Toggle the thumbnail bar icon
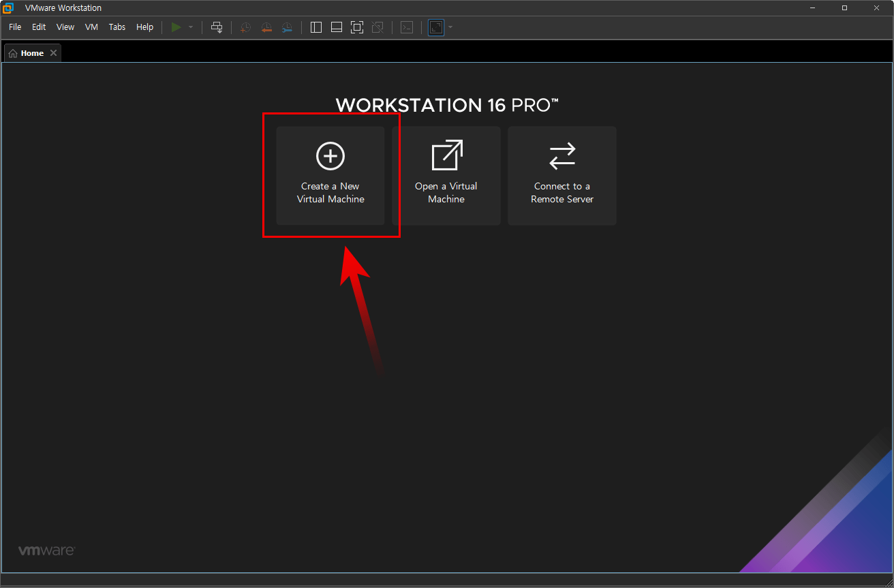Viewport: 894px width, 588px height. click(337, 27)
